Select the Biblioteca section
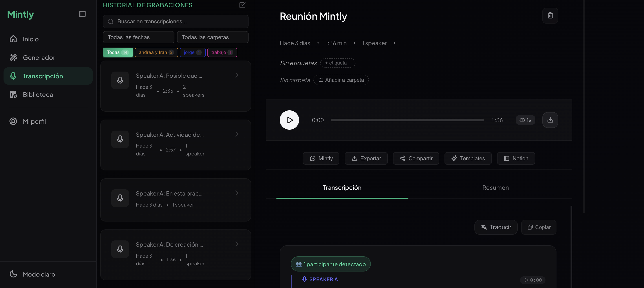Image resolution: width=644 pixels, height=288 pixels. pos(38,94)
